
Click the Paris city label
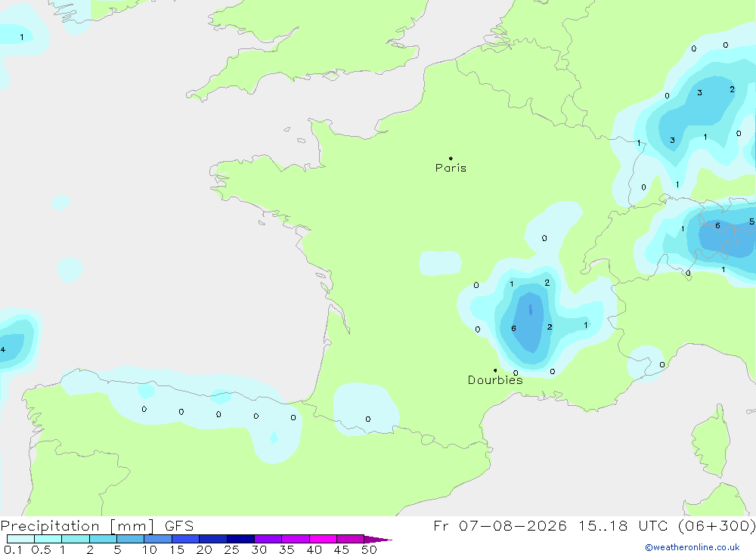(x=451, y=168)
